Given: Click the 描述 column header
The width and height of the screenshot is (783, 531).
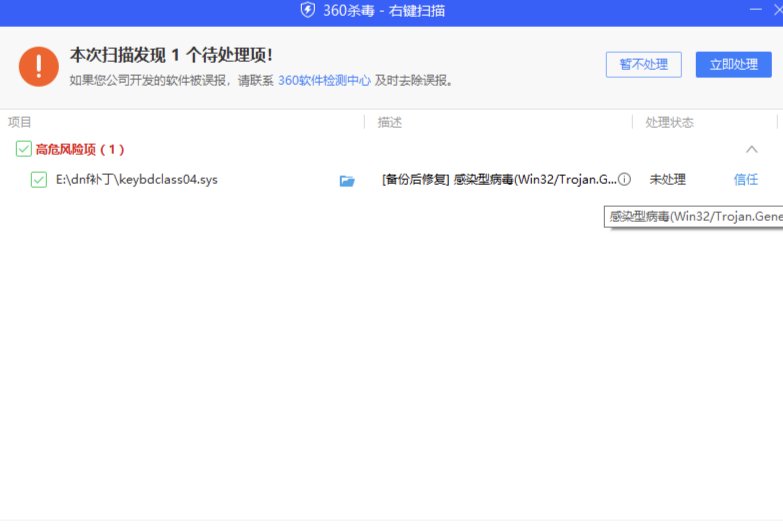Looking at the screenshot, I should (390, 122).
